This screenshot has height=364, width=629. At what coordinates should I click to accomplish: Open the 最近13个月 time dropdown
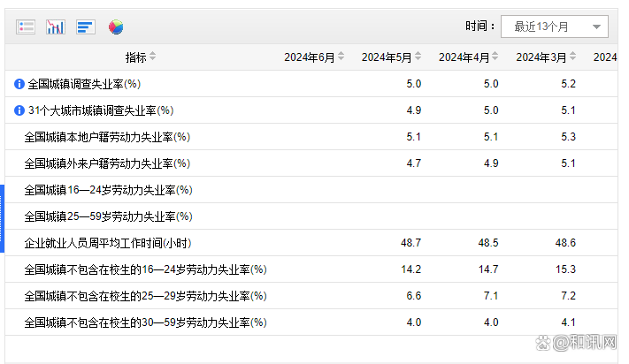click(555, 27)
